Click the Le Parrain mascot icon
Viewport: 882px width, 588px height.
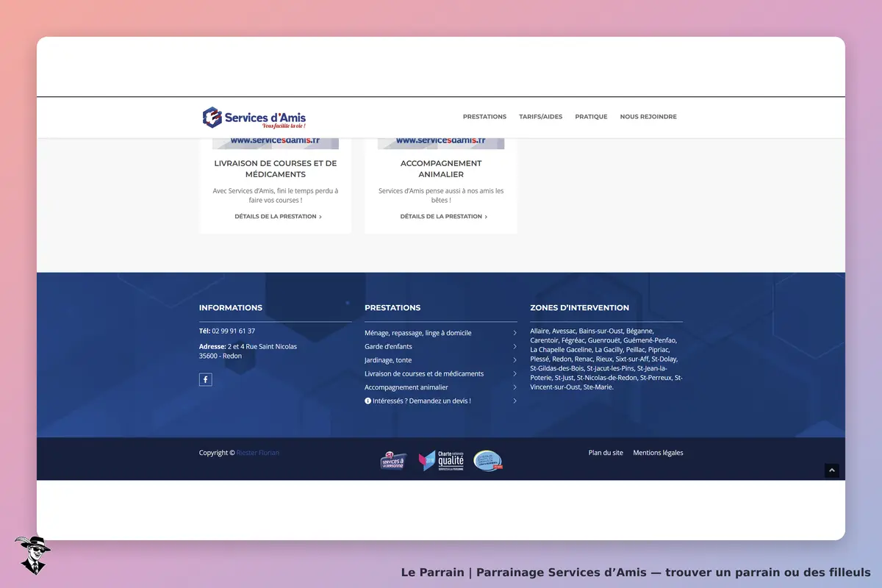[x=33, y=554]
